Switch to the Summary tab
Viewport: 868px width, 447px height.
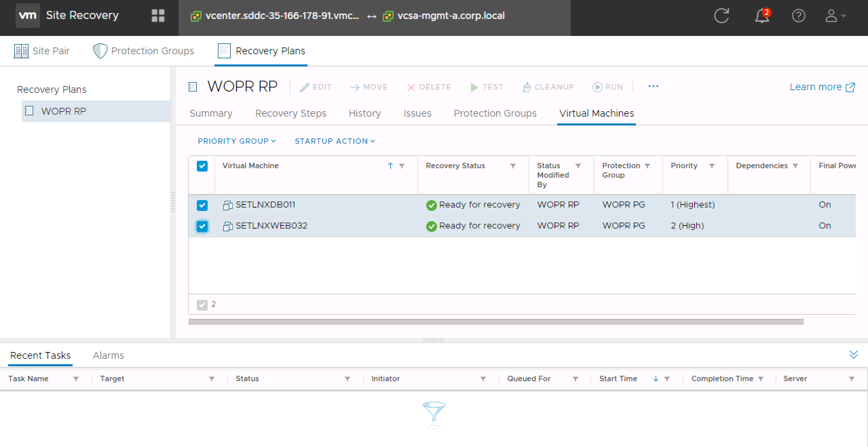[x=211, y=113]
